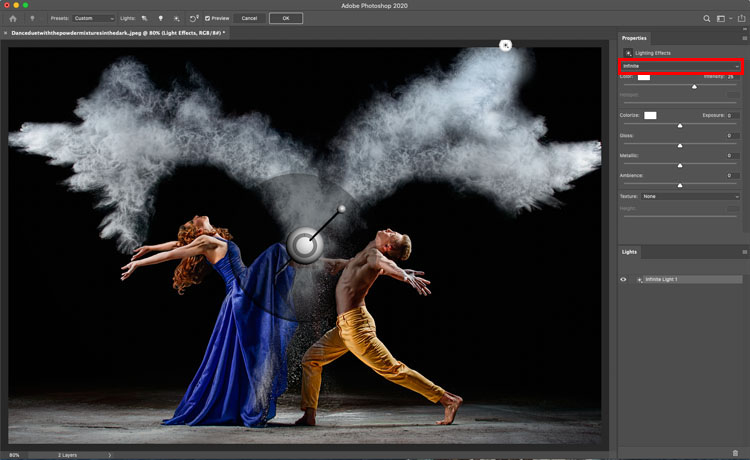Expand the Texture None dropdown
Viewport: 750px width, 460px height.
pos(691,197)
